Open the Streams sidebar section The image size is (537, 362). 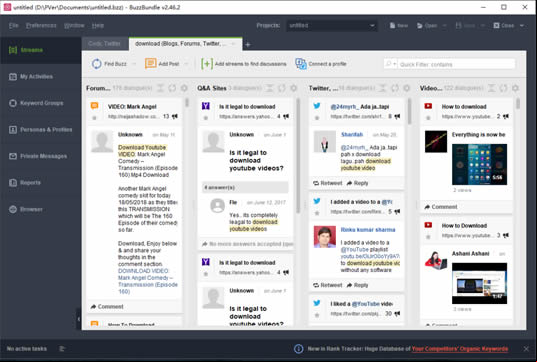click(40, 50)
